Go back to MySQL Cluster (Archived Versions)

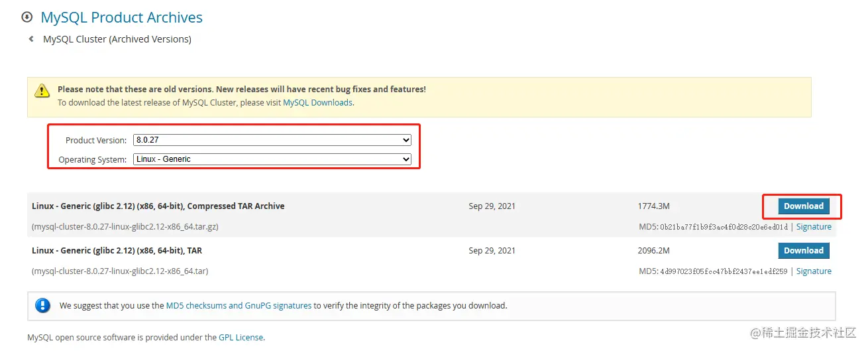[117, 39]
